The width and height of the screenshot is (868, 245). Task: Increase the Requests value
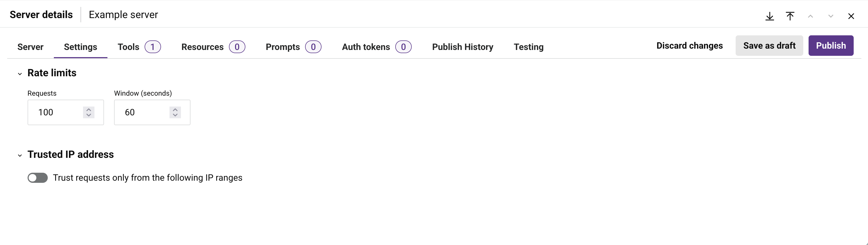[89, 110]
